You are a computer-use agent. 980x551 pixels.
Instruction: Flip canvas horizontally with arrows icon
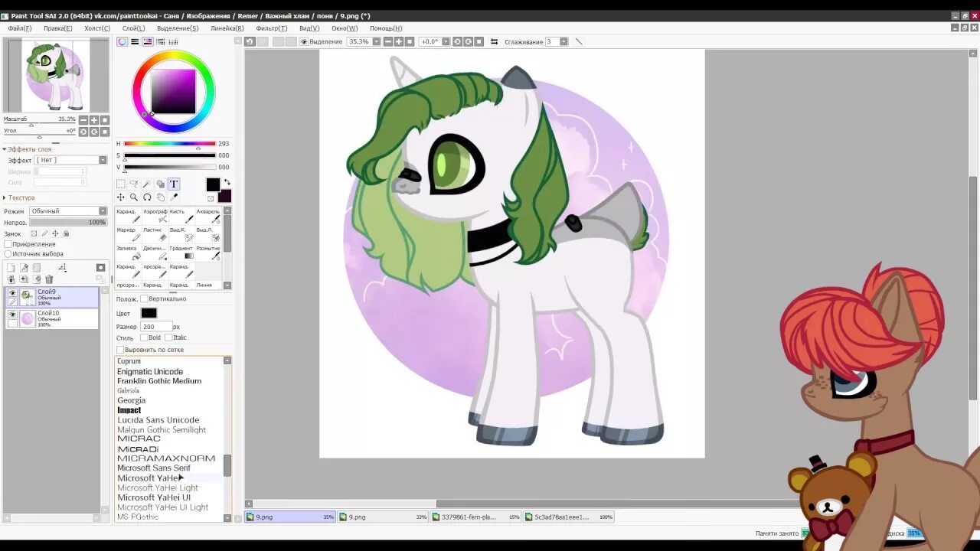point(494,41)
